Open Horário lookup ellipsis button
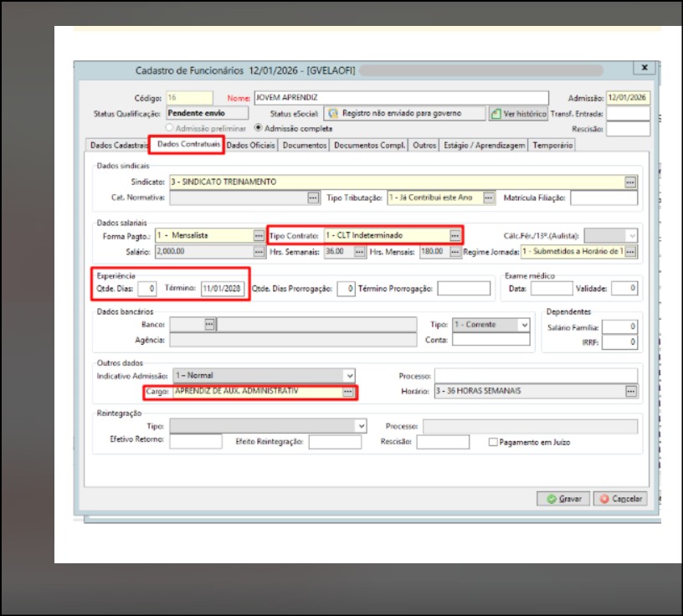The image size is (683, 616). [x=631, y=391]
